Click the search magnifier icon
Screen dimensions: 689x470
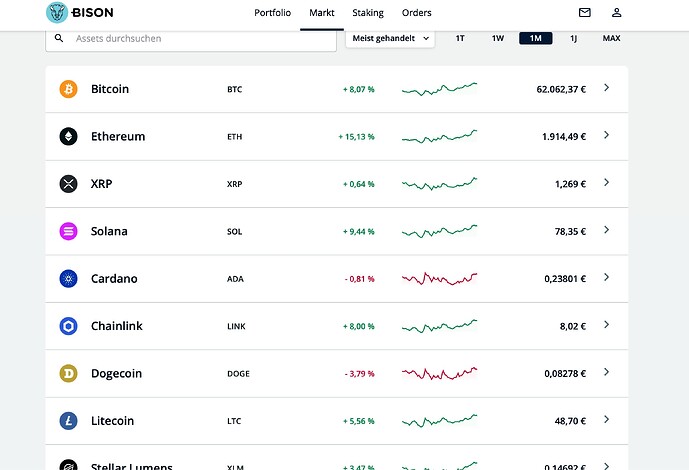59,38
